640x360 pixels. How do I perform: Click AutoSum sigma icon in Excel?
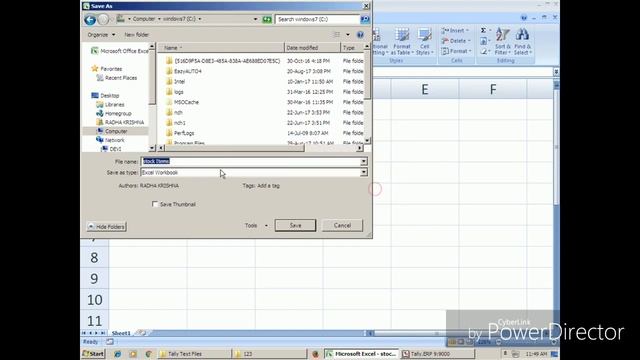click(483, 31)
